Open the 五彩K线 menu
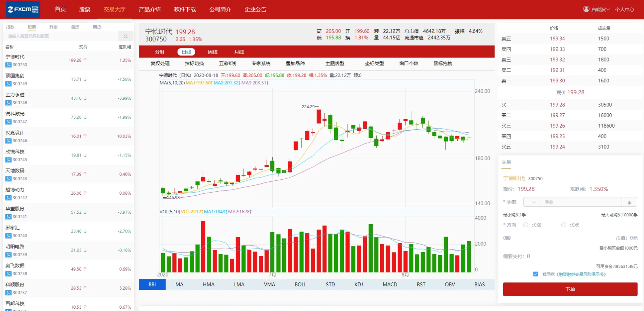Screen dimensions: 644x311 (x=228, y=64)
